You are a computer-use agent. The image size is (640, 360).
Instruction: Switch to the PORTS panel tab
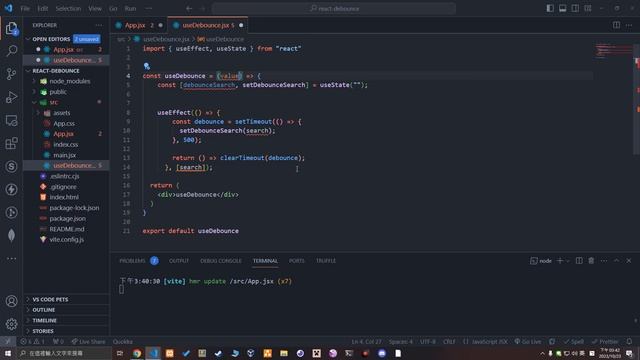(296, 260)
